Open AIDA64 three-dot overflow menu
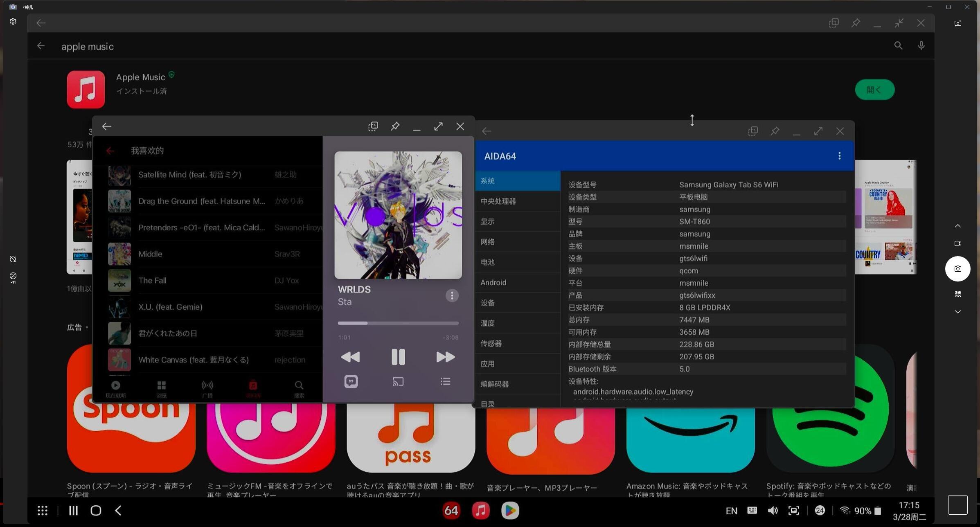Viewport: 980px width, 527px height. click(839, 156)
